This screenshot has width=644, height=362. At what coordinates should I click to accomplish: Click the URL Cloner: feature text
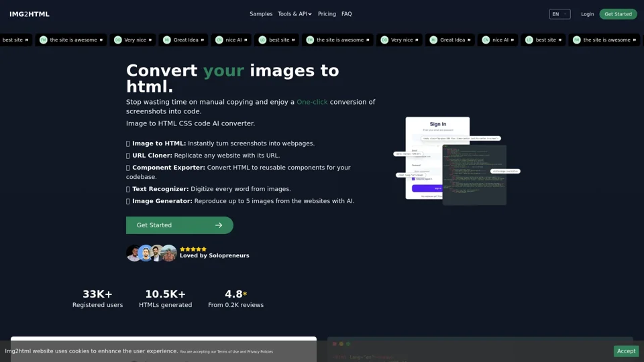tap(152, 156)
